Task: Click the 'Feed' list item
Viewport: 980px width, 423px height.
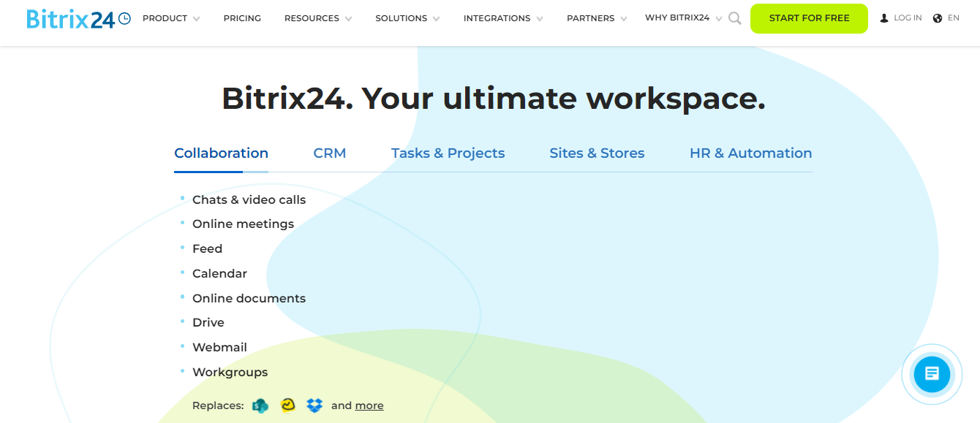Action: click(x=207, y=249)
